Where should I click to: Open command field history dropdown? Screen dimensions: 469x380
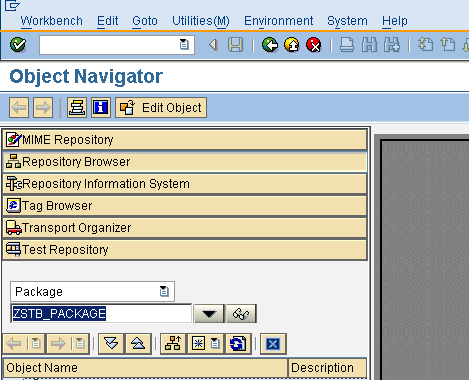click(184, 44)
